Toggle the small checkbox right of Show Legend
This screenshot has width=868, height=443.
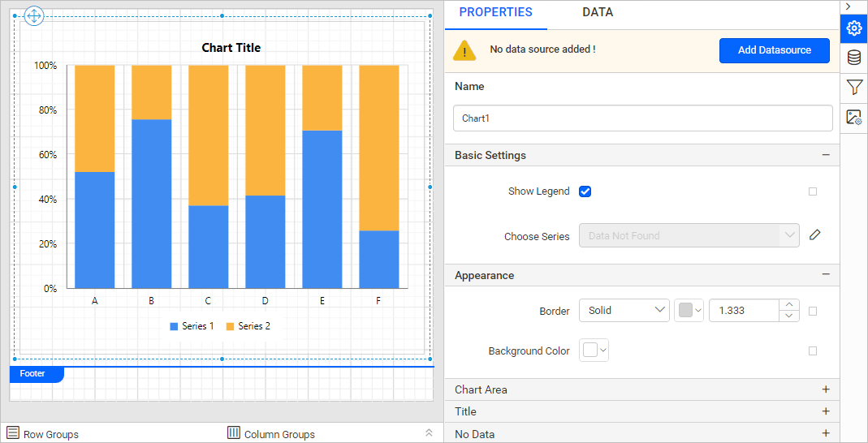pyautogui.click(x=813, y=191)
